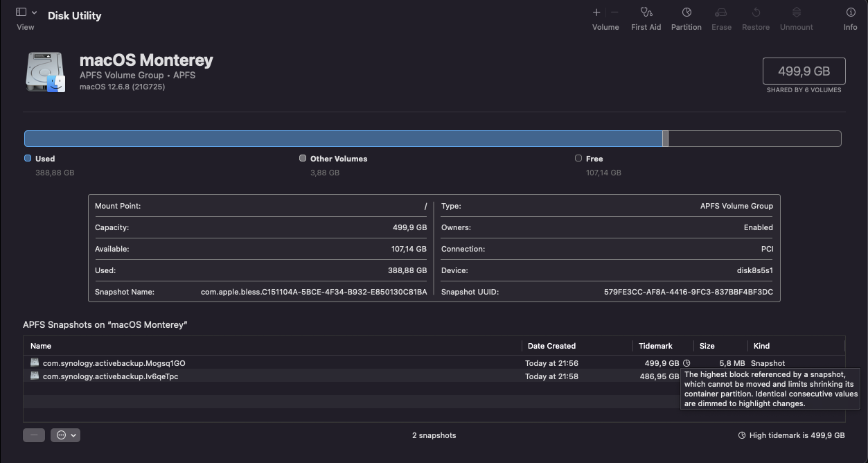Click the Free legend swatch

pyautogui.click(x=578, y=158)
